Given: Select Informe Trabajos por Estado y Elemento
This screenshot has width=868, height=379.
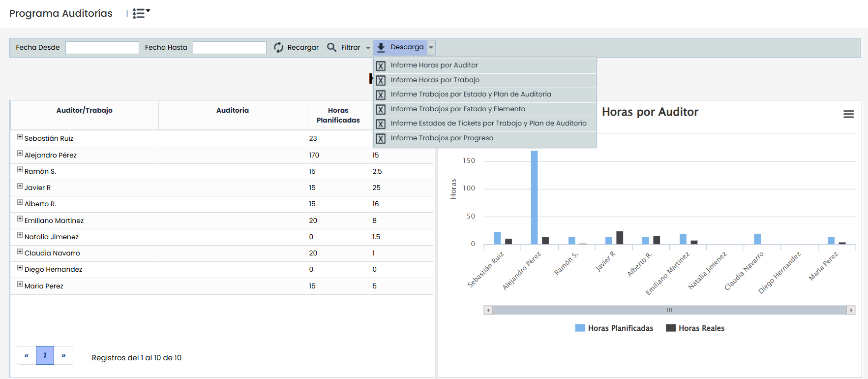Looking at the screenshot, I should [x=457, y=109].
